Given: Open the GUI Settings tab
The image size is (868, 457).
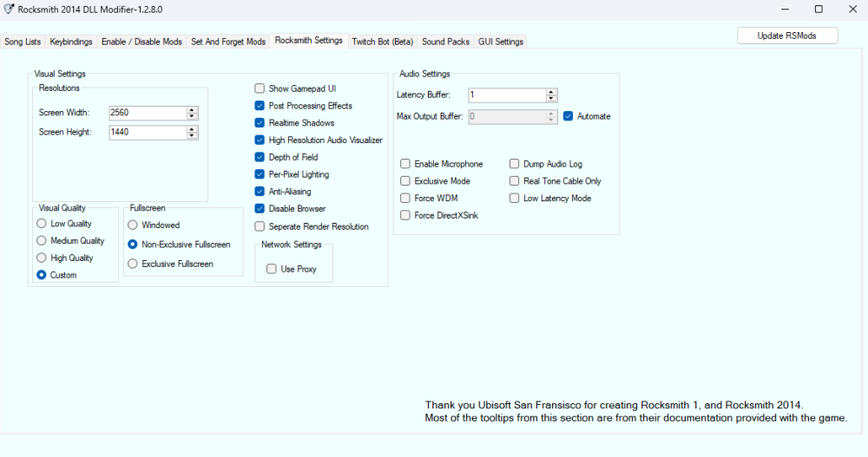Looking at the screenshot, I should click(501, 42).
